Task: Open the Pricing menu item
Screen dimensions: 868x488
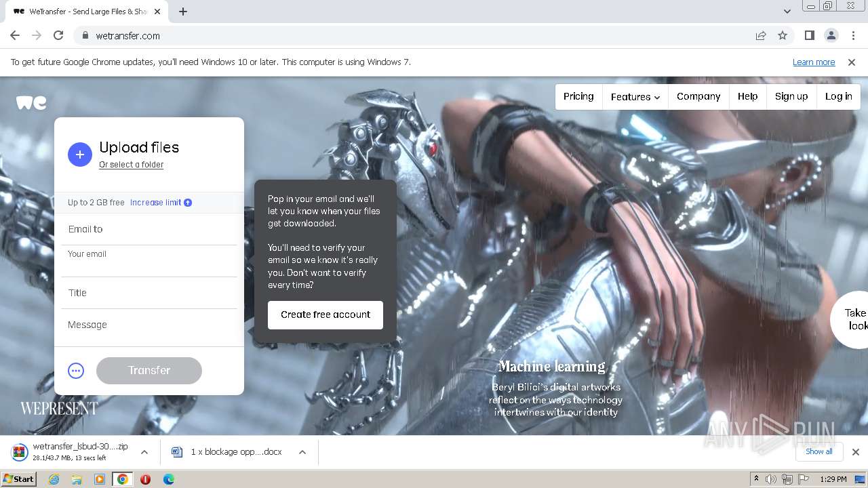Action: (x=578, y=96)
